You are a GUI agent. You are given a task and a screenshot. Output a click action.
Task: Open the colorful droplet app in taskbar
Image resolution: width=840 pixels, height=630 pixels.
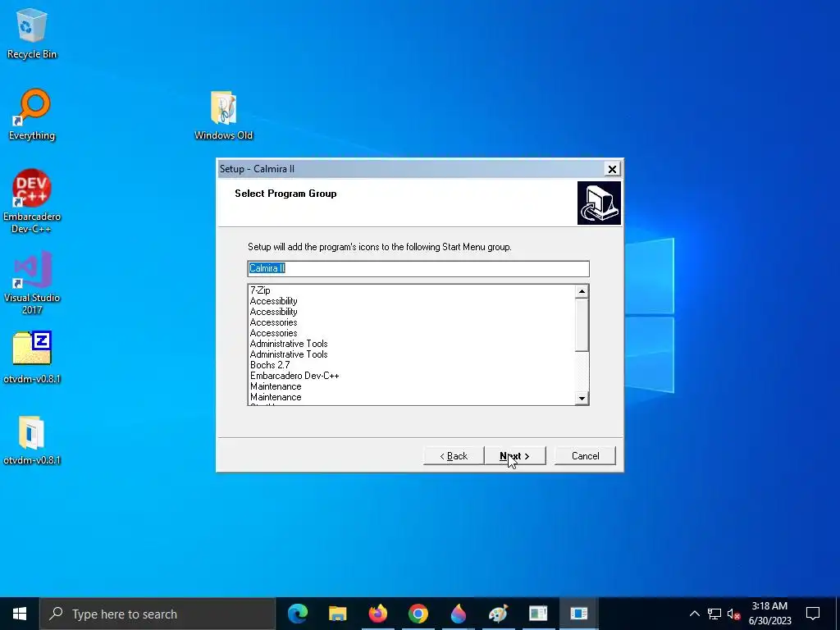coord(458,614)
